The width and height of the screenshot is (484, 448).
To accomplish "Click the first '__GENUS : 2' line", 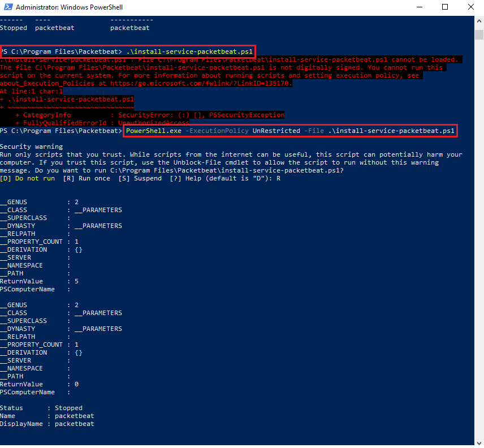I will click(39, 203).
